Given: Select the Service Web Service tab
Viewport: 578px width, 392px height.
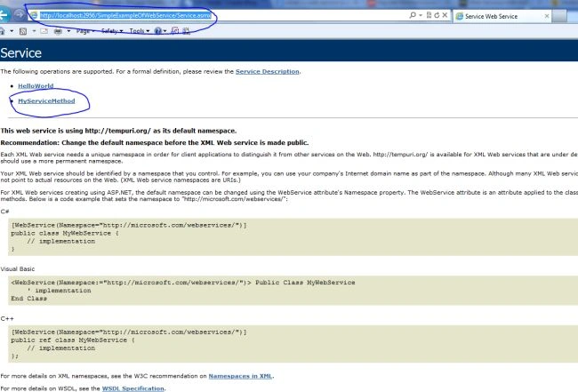Looking at the screenshot, I should 502,16.
